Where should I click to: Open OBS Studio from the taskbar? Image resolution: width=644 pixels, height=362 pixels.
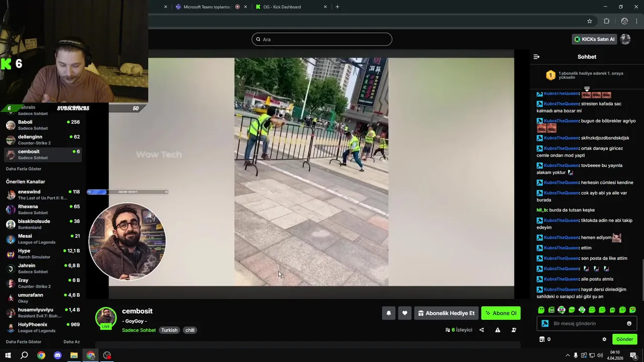[x=107, y=355]
